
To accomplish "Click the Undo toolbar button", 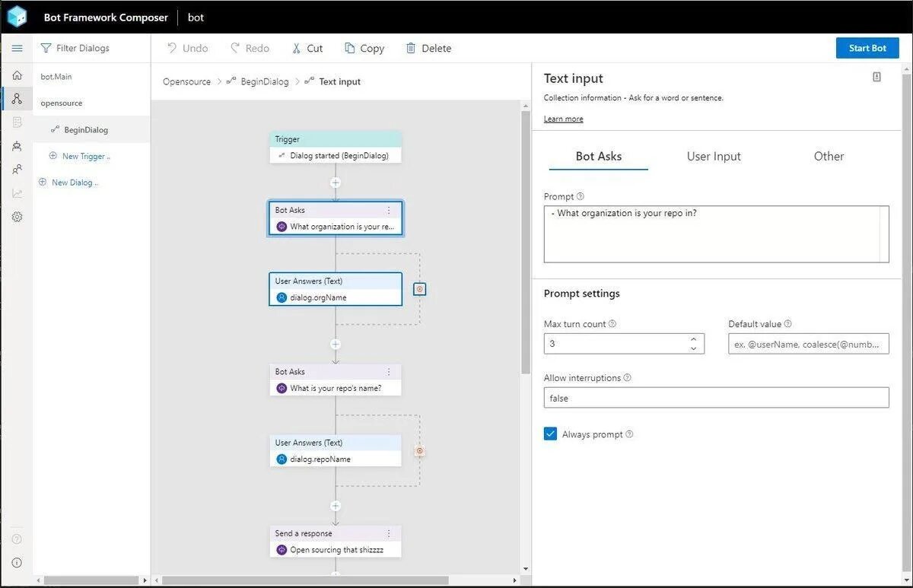I will [187, 48].
